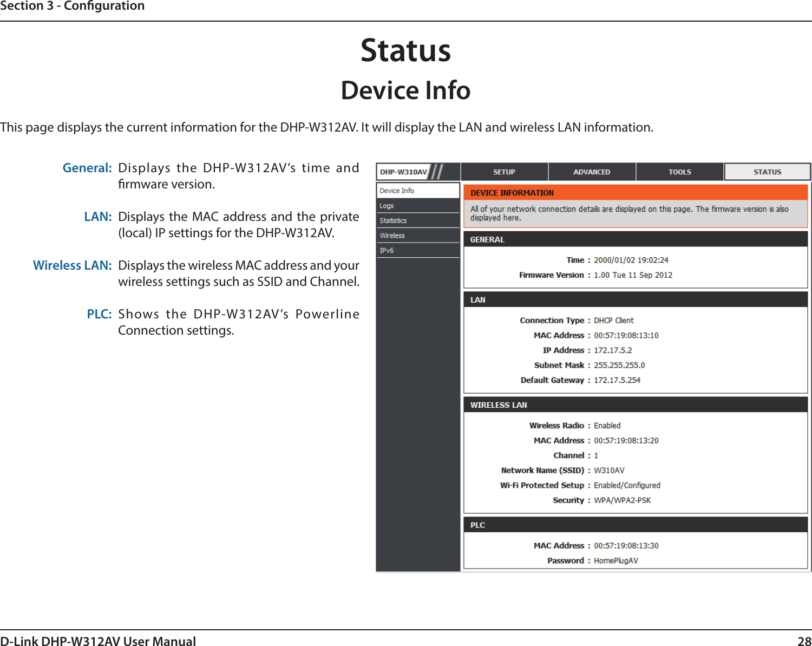Click LAN MAC address 00:57:19:08:13:10
Screen dimensions: 812x646
(626, 335)
